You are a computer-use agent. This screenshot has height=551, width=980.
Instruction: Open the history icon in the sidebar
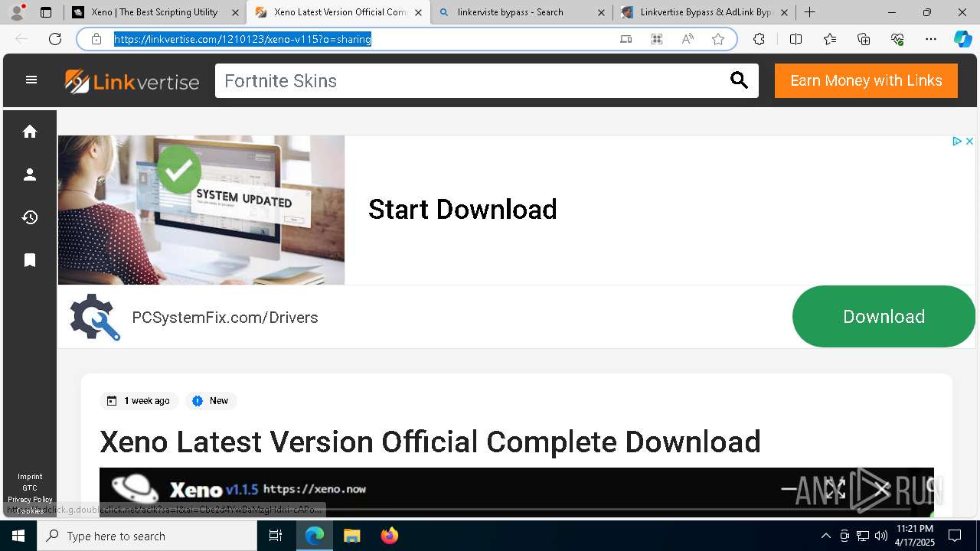(x=30, y=217)
